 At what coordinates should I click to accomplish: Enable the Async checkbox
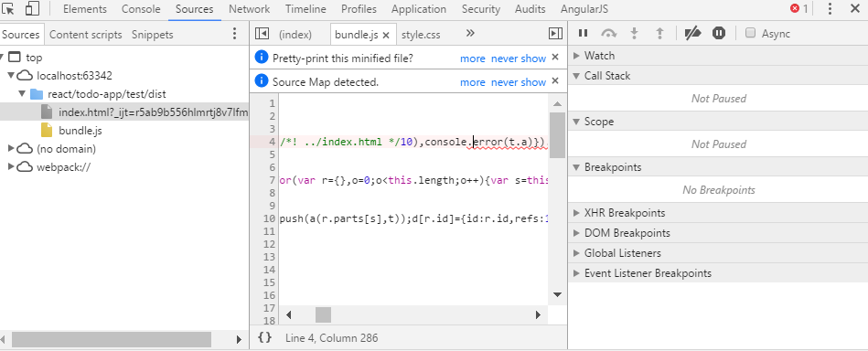click(751, 33)
